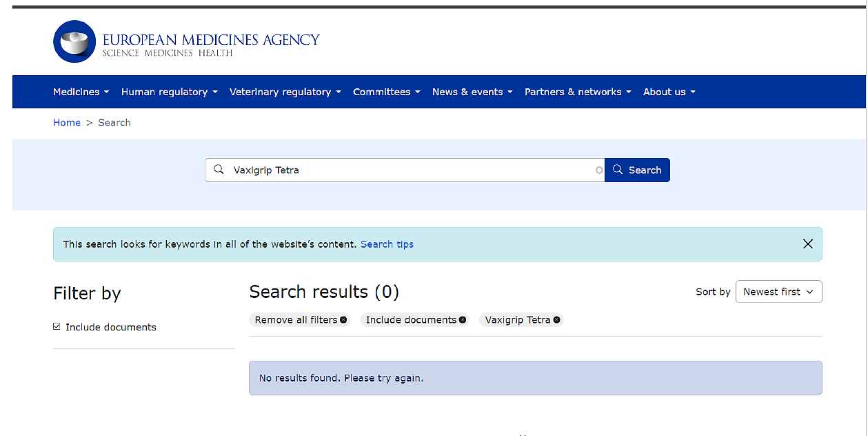This screenshot has width=868, height=436.
Task: Expand the 'Veterinary regulatory' menu
Action: click(285, 92)
